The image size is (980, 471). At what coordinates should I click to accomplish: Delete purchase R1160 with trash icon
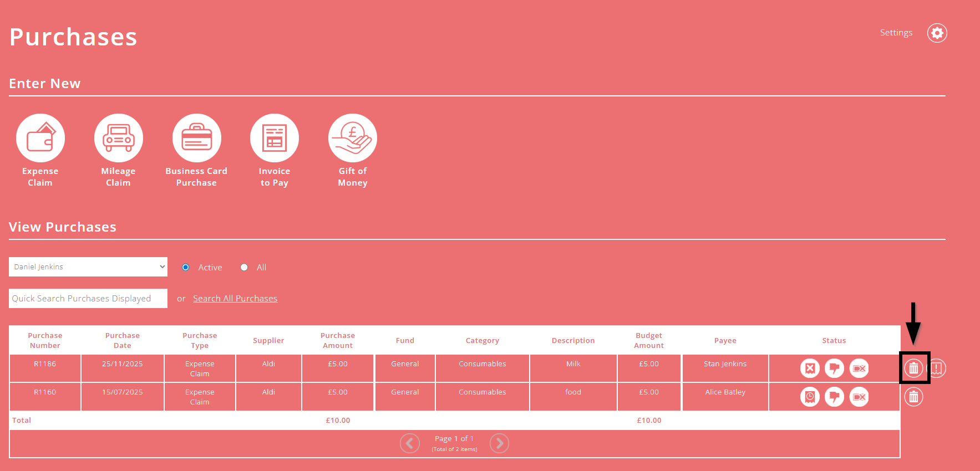pos(913,397)
